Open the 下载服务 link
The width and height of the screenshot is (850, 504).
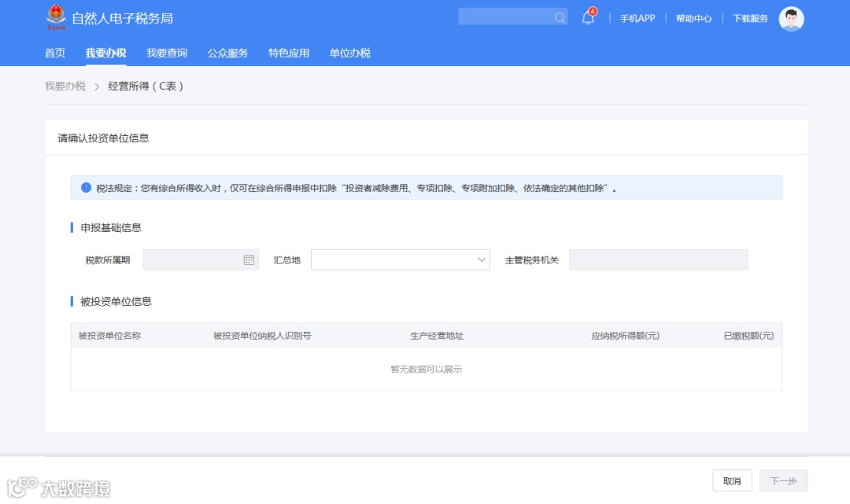click(750, 18)
